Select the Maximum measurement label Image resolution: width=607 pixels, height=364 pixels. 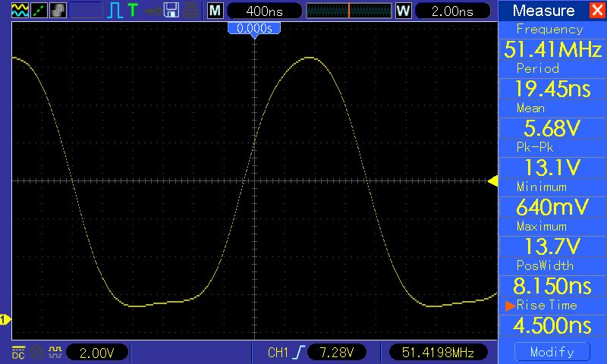(542, 226)
